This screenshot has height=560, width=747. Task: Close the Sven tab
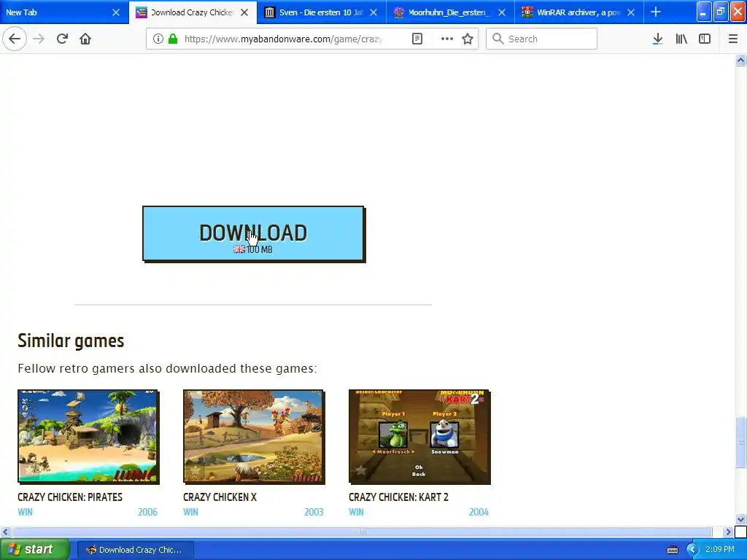[x=373, y=12]
